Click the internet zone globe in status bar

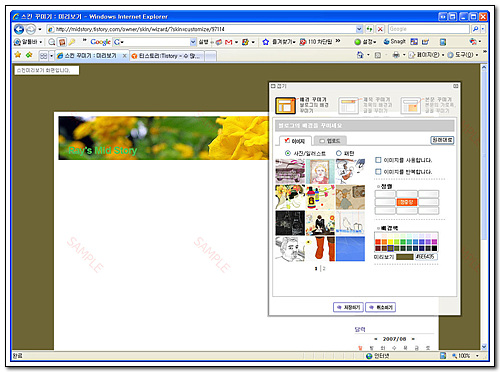pyautogui.click(x=369, y=356)
